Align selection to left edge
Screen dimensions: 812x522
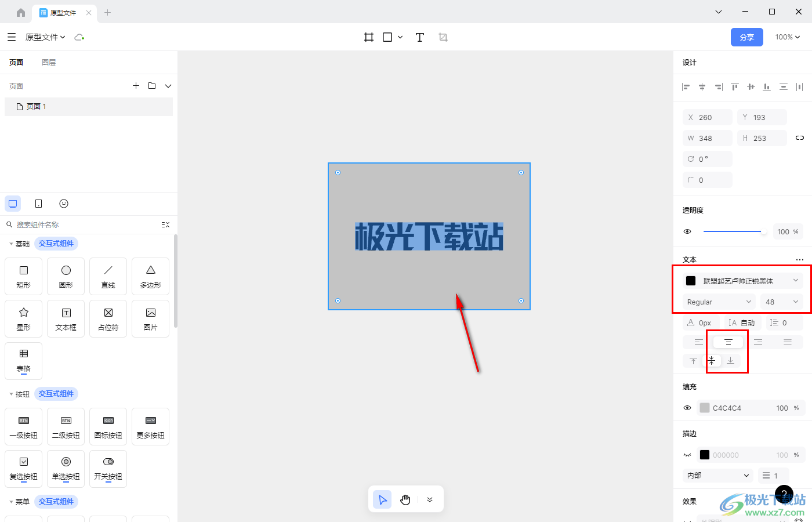click(686, 87)
